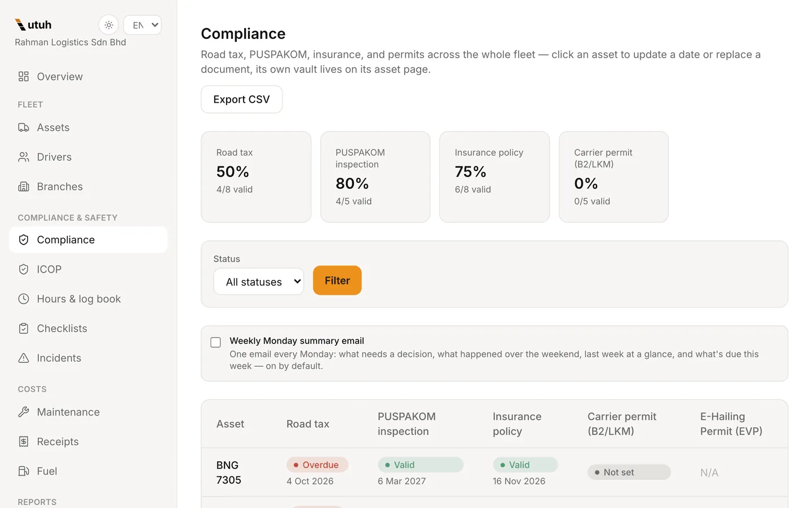Click the Fuel pump icon
The image size is (812, 508).
pos(24,471)
